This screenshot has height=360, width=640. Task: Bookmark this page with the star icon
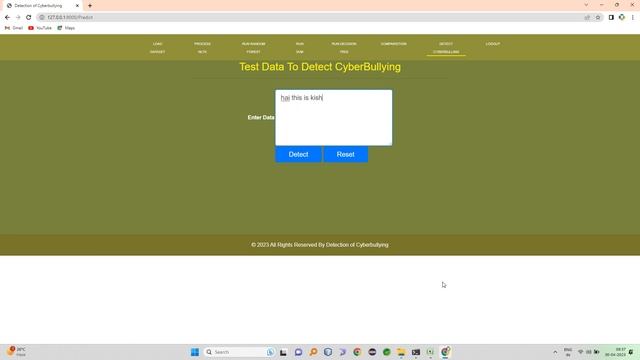[x=598, y=17]
